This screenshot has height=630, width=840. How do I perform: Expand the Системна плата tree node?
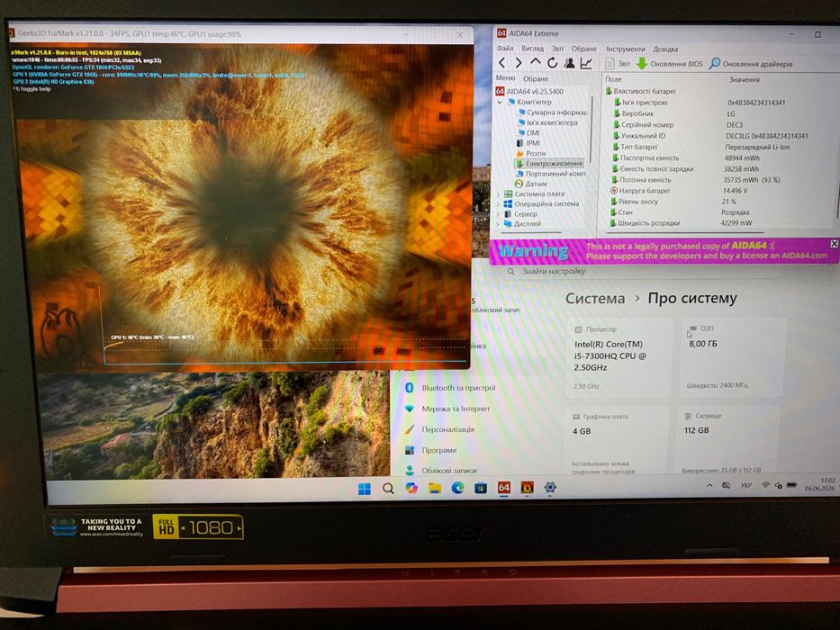(498, 193)
